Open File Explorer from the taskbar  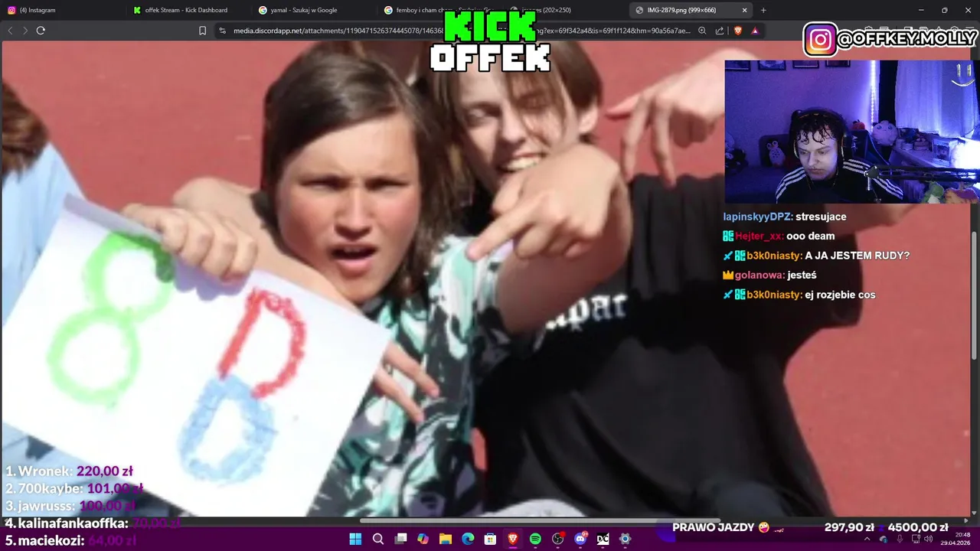click(x=446, y=539)
